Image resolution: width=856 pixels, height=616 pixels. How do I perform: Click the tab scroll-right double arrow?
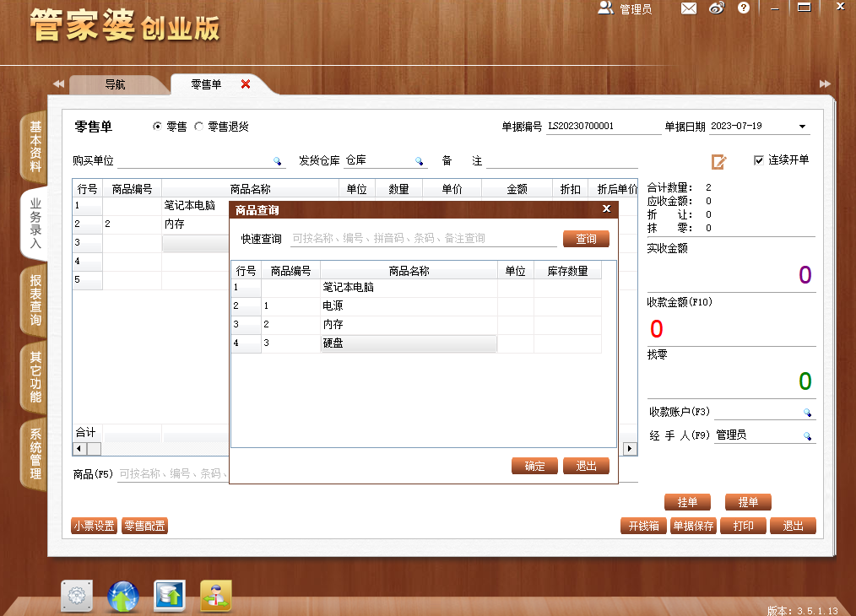click(825, 84)
